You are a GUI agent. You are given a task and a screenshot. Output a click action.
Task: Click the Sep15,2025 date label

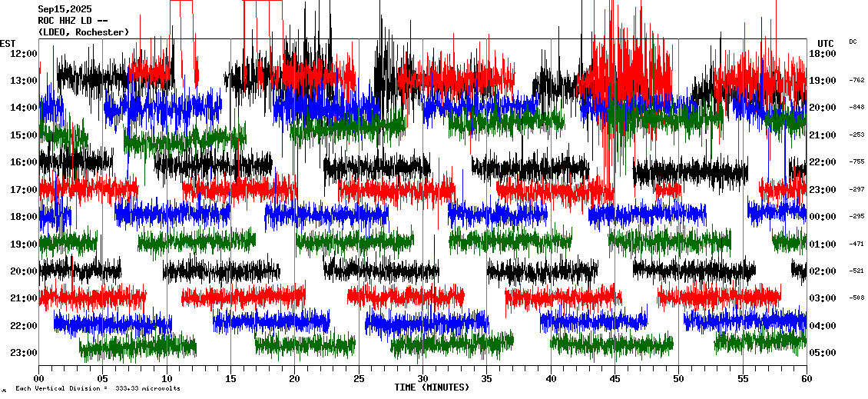click(x=65, y=9)
